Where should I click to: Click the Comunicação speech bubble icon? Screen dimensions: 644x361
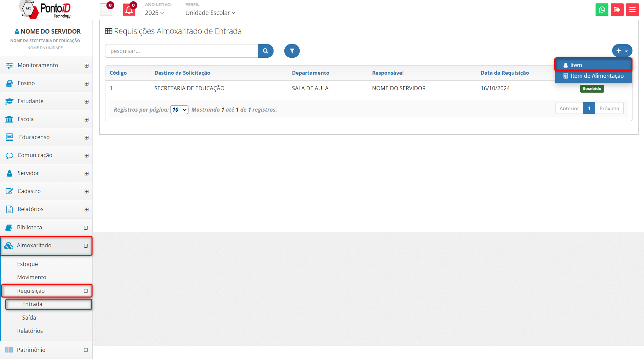(9, 155)
